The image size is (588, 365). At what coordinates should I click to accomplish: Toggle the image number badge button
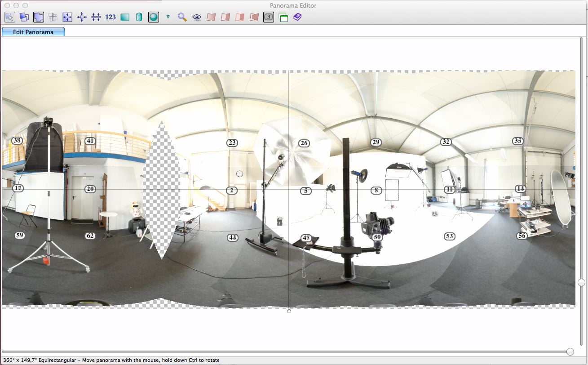click(269, 17)
